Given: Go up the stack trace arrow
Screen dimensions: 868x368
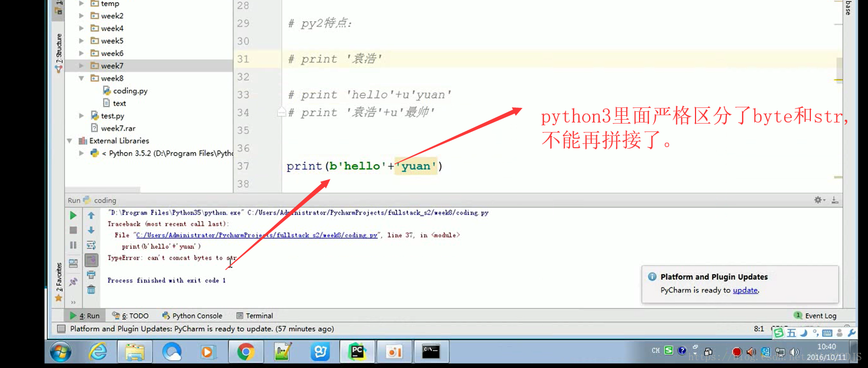Looking at the screenshot, I should 91,215.
